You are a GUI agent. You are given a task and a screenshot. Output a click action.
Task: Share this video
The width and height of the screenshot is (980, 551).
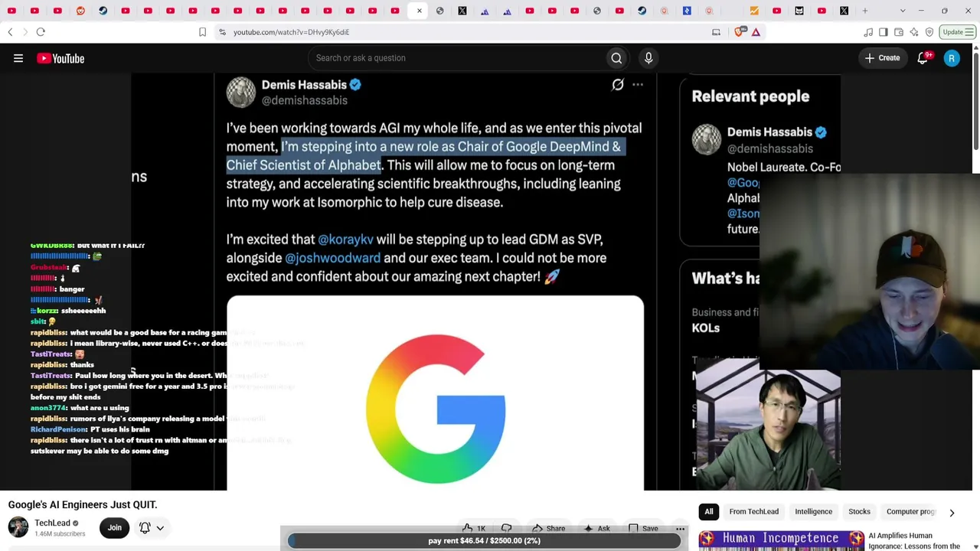coord(549,528)
